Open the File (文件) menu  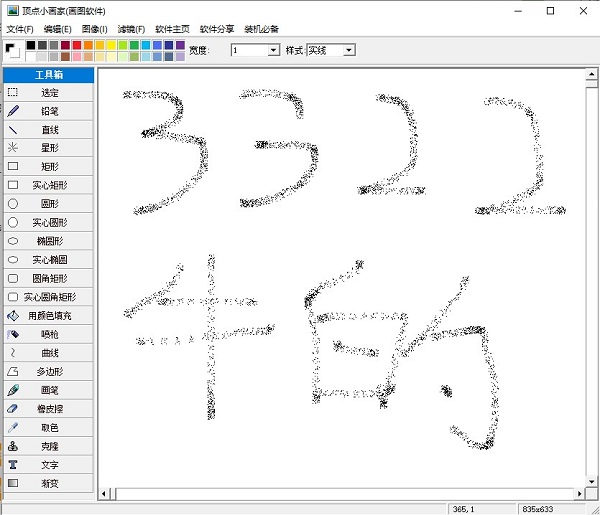20,30
